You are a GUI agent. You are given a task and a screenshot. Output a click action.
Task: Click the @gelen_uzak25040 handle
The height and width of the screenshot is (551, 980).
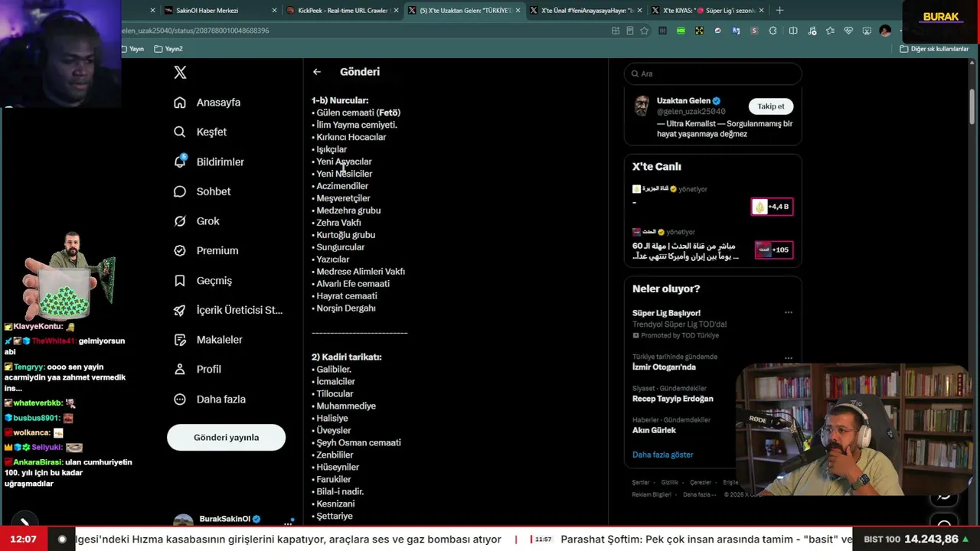(x=691, y=112)
